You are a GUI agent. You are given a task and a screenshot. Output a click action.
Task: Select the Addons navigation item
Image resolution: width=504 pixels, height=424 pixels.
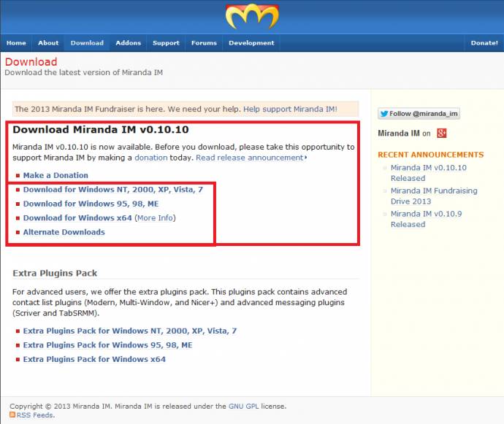pyautogui.click(x=128, y=43)
